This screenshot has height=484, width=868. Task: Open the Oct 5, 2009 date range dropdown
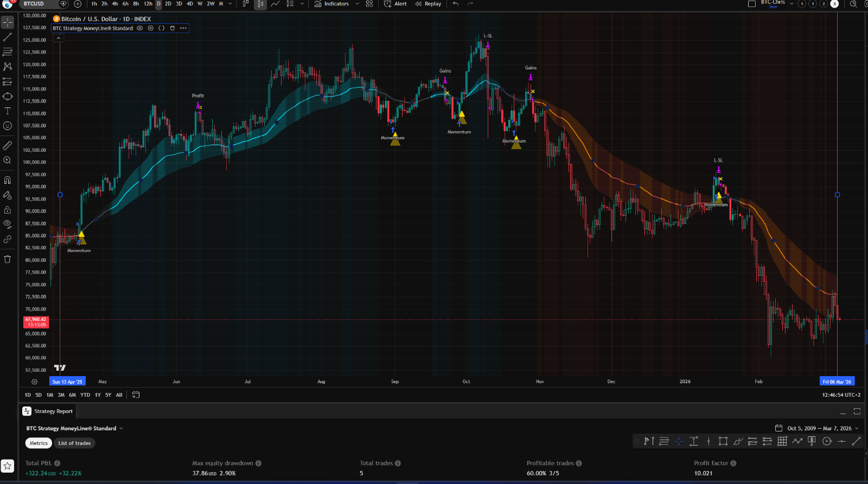[817, 429]
